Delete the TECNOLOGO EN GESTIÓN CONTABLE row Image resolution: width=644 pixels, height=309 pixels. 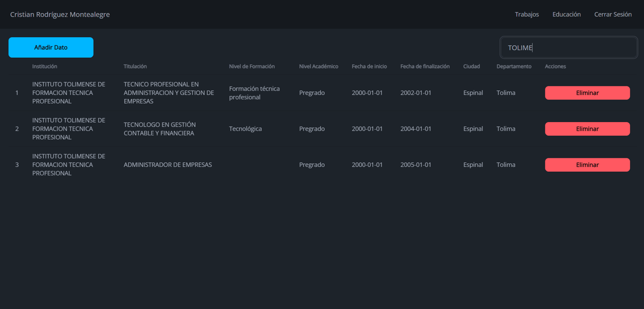[587, 129]
